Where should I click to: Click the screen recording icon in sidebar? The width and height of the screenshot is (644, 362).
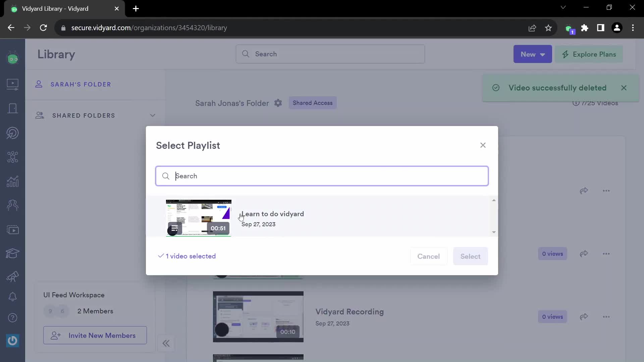pos(12,230)
